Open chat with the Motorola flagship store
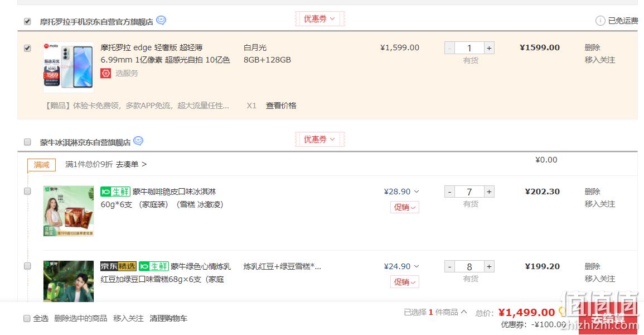 (x=161, y=20)
